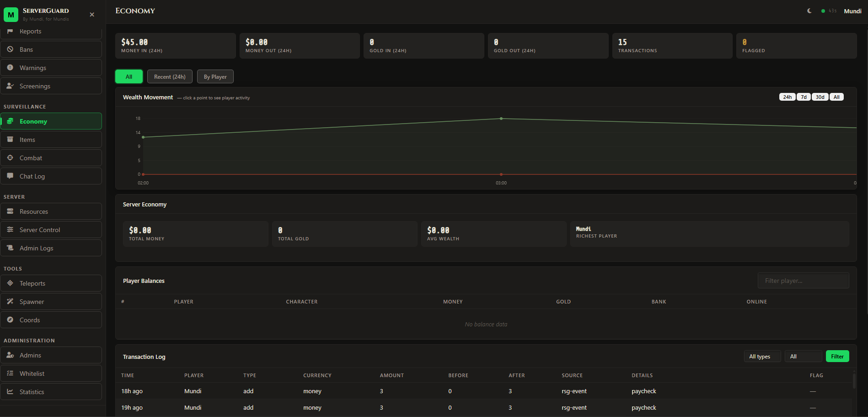The width and height of the screenshot is (868, 417).
Task: Open the All types dropdown
Action: [762, 357]
